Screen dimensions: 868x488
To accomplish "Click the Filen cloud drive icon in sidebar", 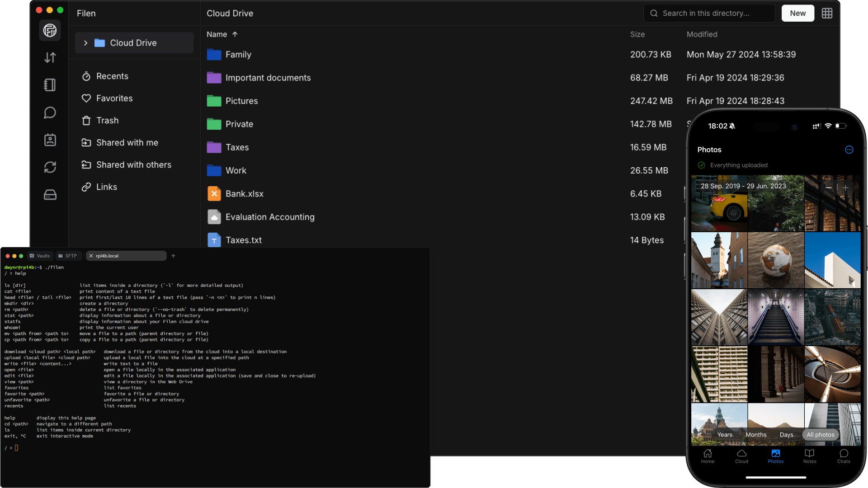I will click(50, 30).
